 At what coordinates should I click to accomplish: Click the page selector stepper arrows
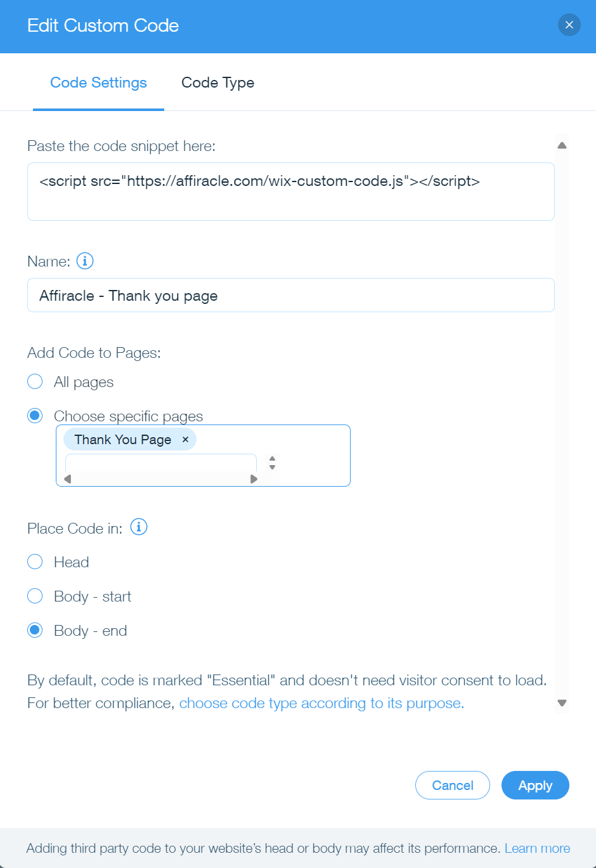coord(272,463)
